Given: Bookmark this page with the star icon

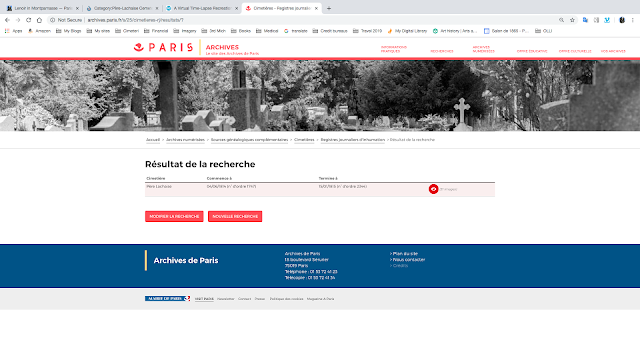Looking at the screenshot, I should pos(572,20).
